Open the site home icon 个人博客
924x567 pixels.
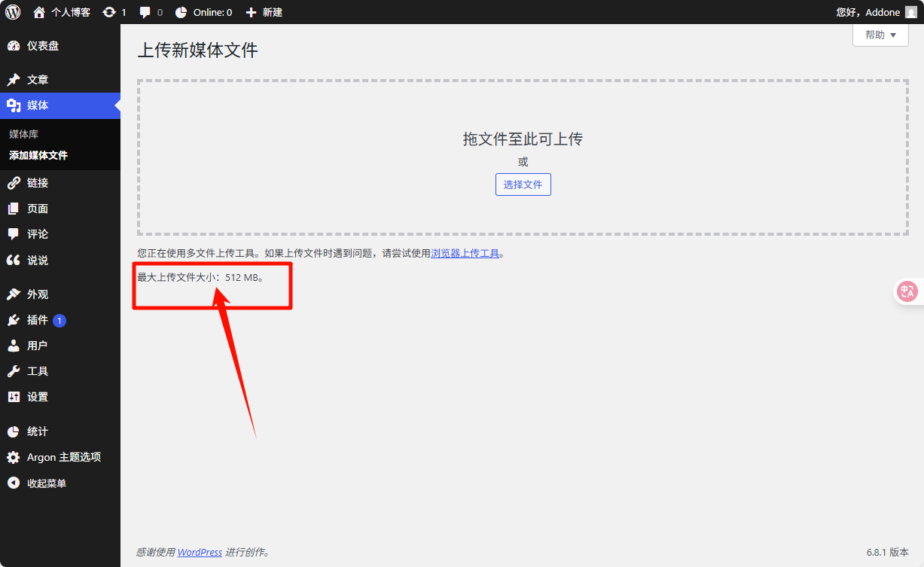(39, 12)
